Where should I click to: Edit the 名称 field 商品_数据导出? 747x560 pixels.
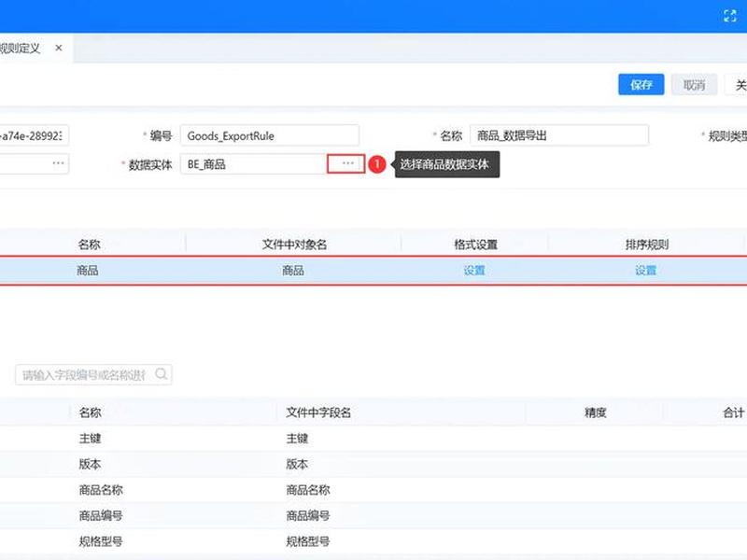(x=559, y=135)
